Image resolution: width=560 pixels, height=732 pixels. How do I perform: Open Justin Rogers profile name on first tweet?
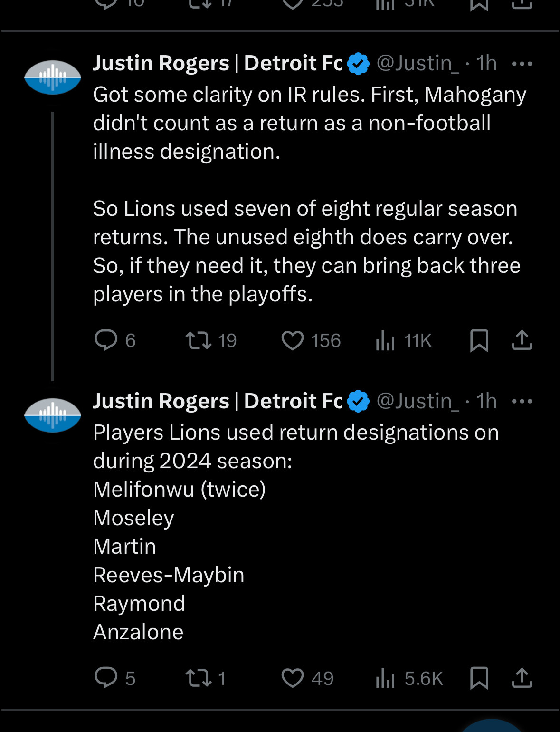click(x=217, y=63)
